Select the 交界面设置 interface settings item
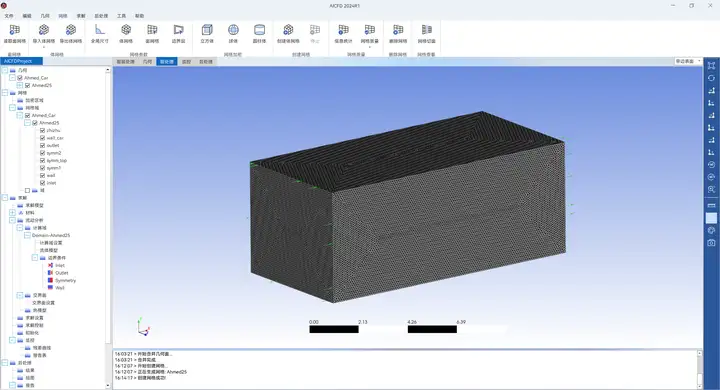Image resolution: width=720 pixels, height=390 pixels. (43, 303)
